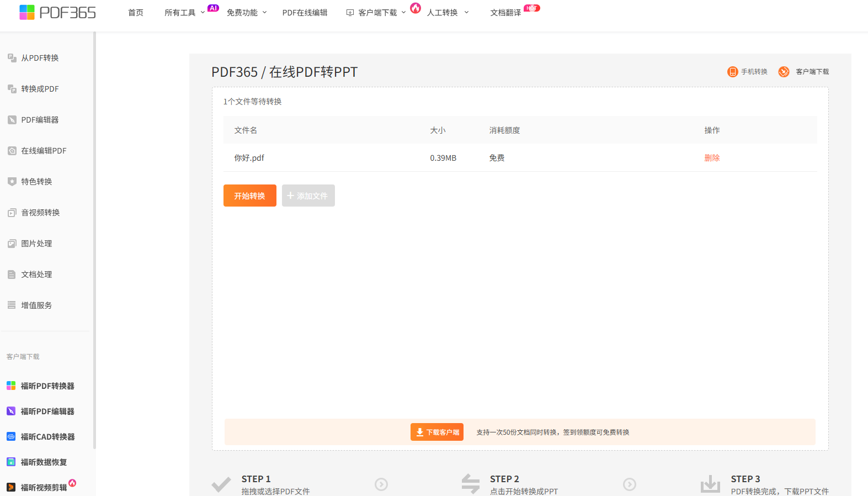Click the STEP 2 convert arrows icon
The width and height of the screenshot is (868, 496).
pyautogui.click(x=471, y=484)
